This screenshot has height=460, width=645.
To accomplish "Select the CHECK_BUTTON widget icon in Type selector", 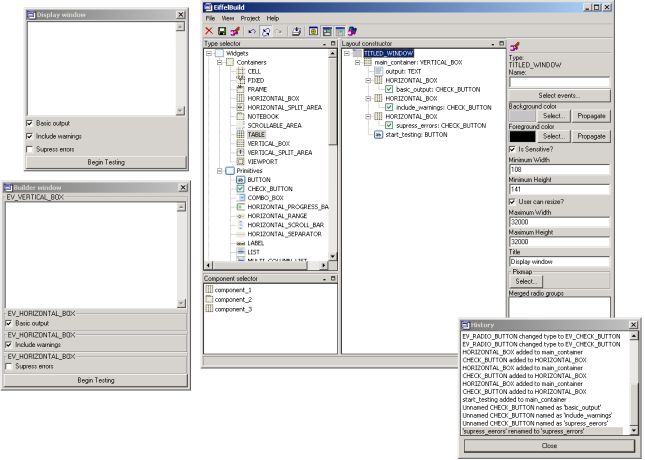I will click(x=241, y=189).
